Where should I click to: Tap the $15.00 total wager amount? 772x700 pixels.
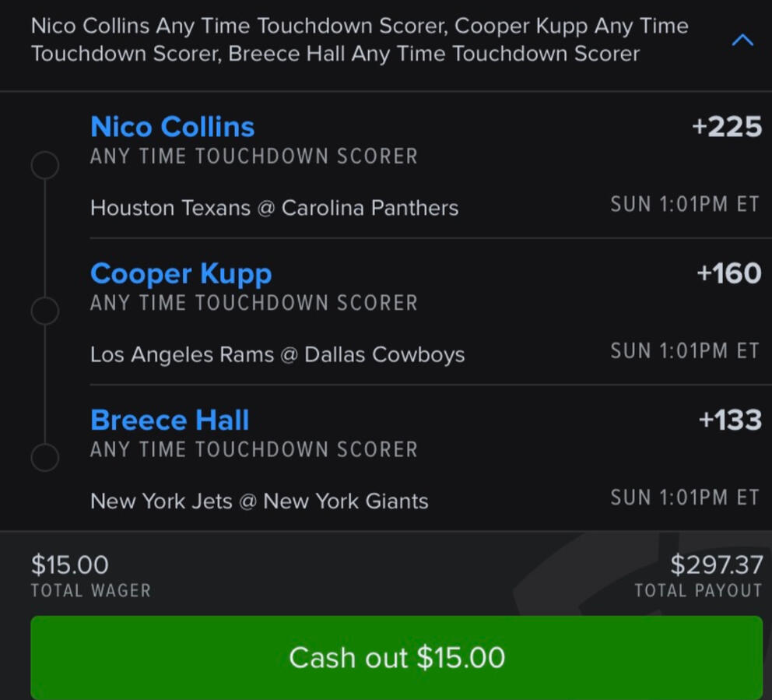click(69, 565)
